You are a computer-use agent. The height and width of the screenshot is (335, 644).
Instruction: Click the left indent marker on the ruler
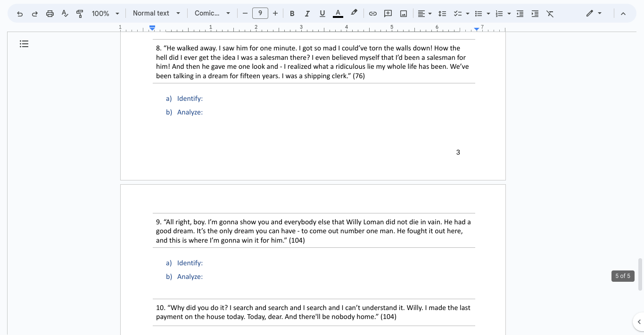click(x=152, y=29)
